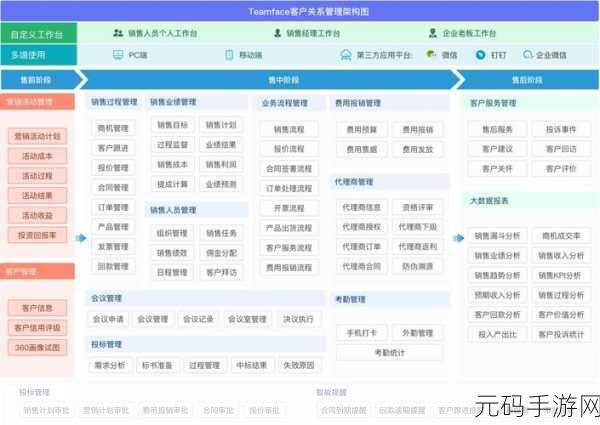Click the 销售漏斗分析 box
This screenshot has width=600, height=425.
tap(497, 236)
